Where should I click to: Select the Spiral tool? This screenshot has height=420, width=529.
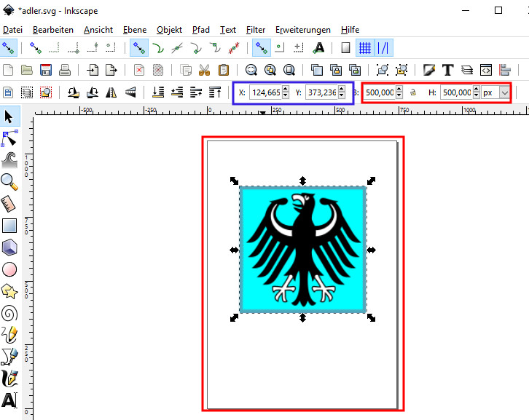coord(9,313)
